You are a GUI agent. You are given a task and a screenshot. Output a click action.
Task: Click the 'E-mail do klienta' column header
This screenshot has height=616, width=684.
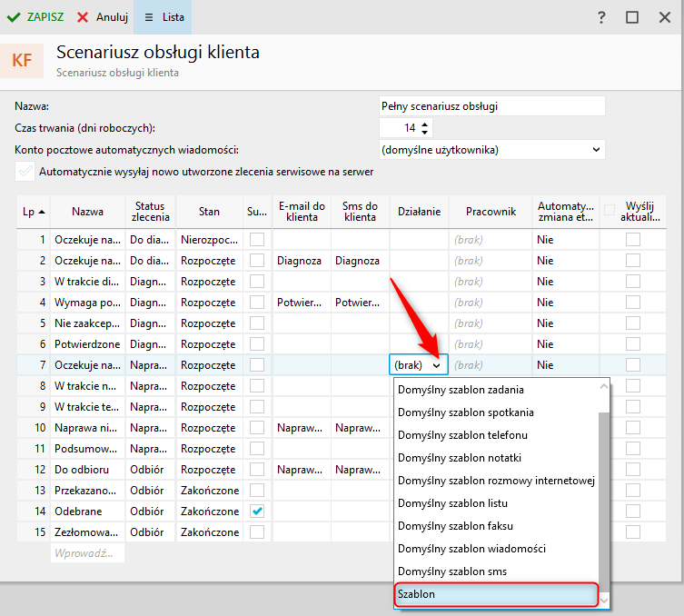(302, 212)
